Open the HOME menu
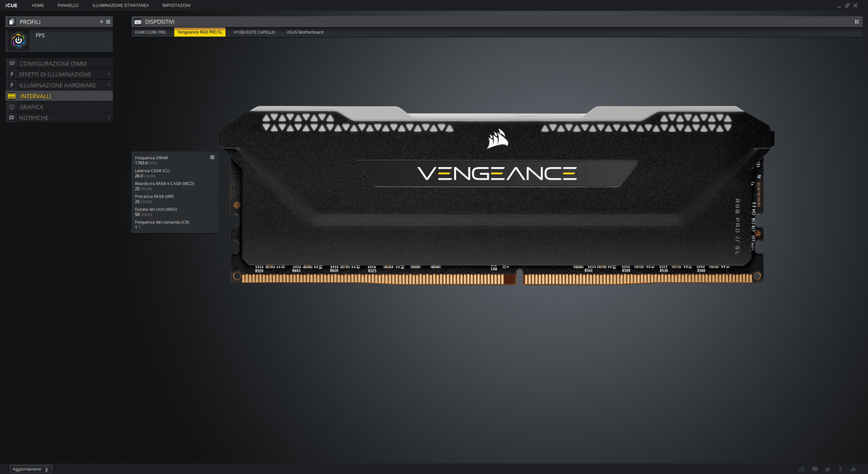 [x=38, y=5]
